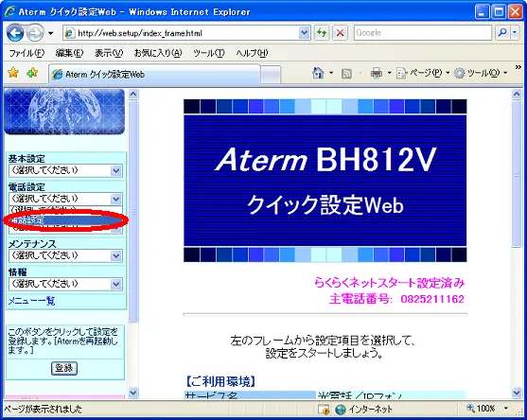Open the ヘルプ(H) menu
This screenshot has width=527, height=420.
point(252,53)
